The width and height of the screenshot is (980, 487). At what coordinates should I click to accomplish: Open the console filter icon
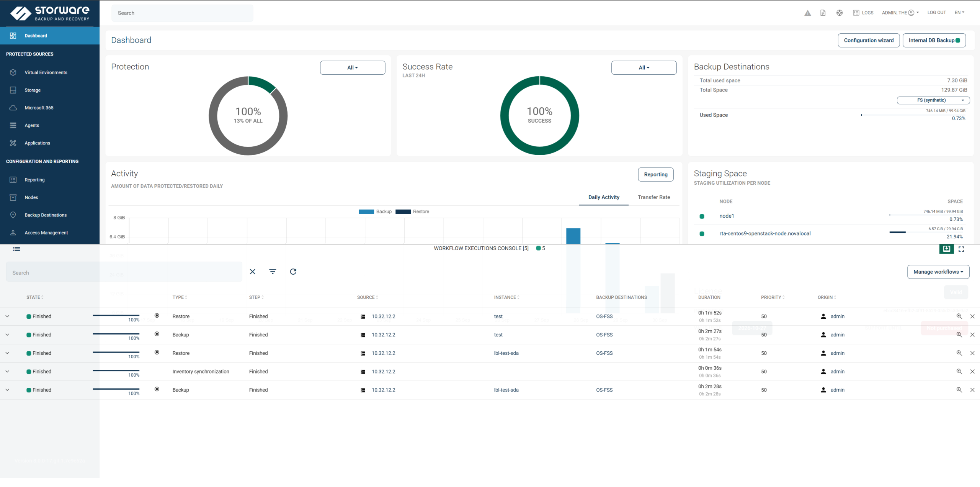coord(273,272)
